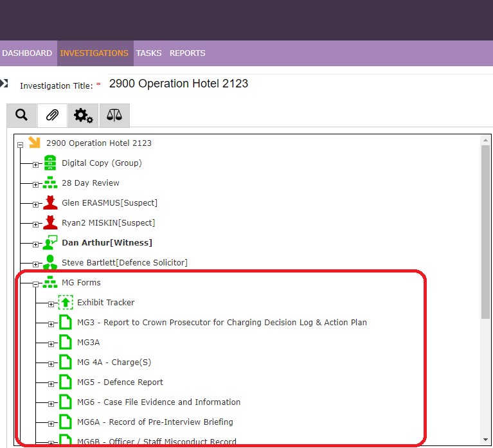Select Steve Bartlett[Defence Solicitor] label

tap(125, 262)
